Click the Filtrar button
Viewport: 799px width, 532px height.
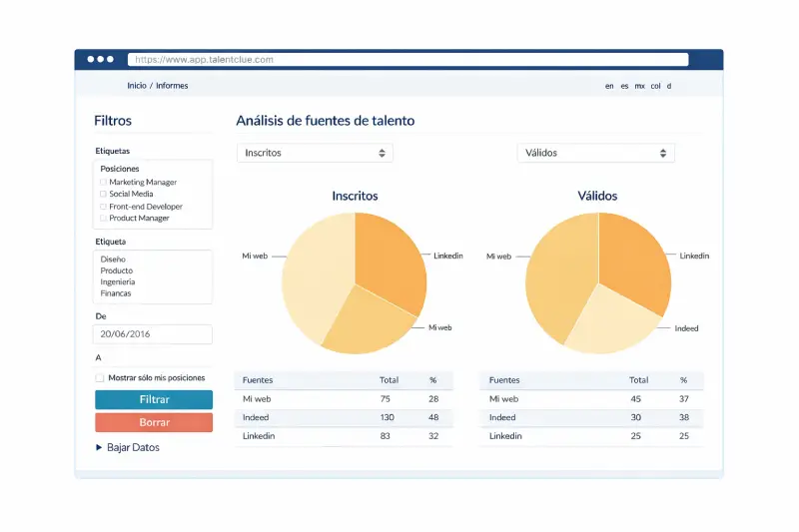pyautogui.click(x=154, y=399)
